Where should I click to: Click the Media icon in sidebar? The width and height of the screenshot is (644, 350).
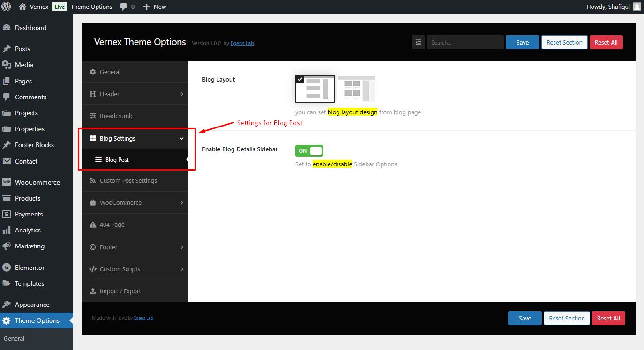[7, 65]
